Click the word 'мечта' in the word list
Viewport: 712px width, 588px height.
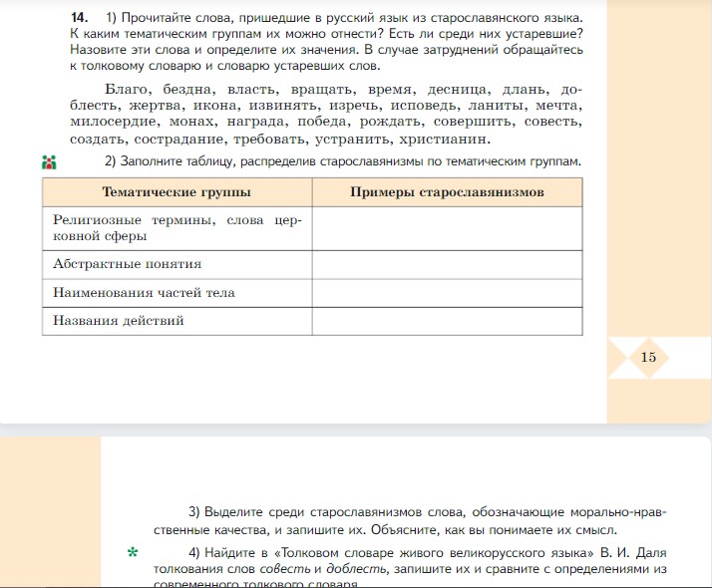[x=555, y=106]
